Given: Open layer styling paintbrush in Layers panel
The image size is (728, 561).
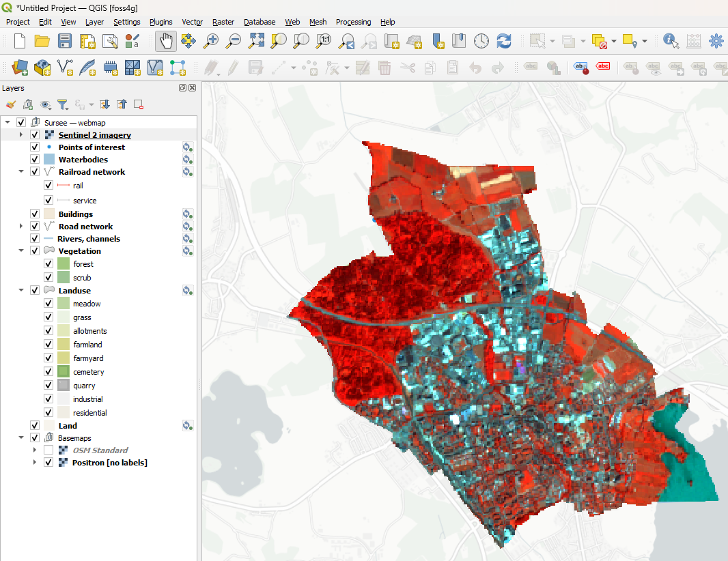Looking at the screenshot, I should 10,104.
